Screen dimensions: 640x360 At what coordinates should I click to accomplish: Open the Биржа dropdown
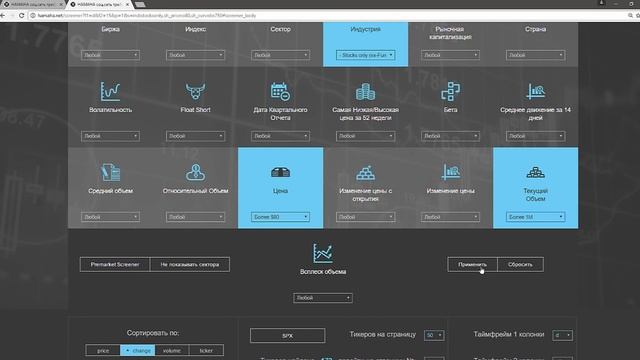(x=110, y=55)
